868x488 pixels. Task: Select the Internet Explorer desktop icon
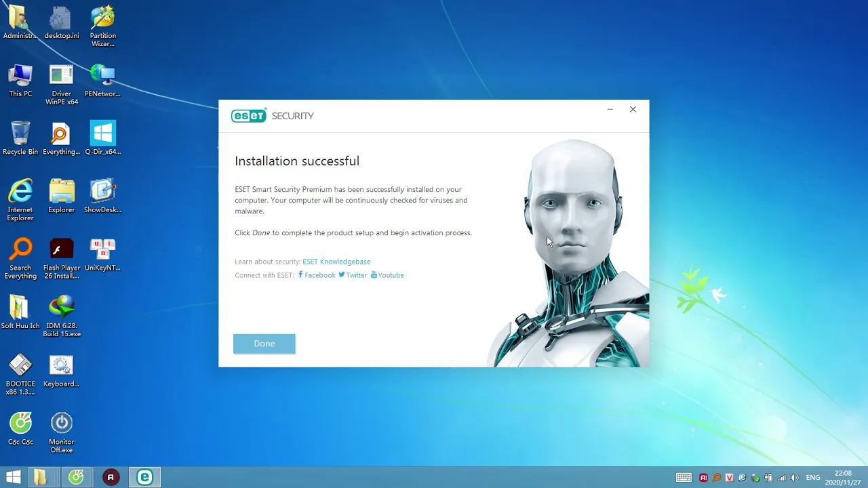point(20,201)
